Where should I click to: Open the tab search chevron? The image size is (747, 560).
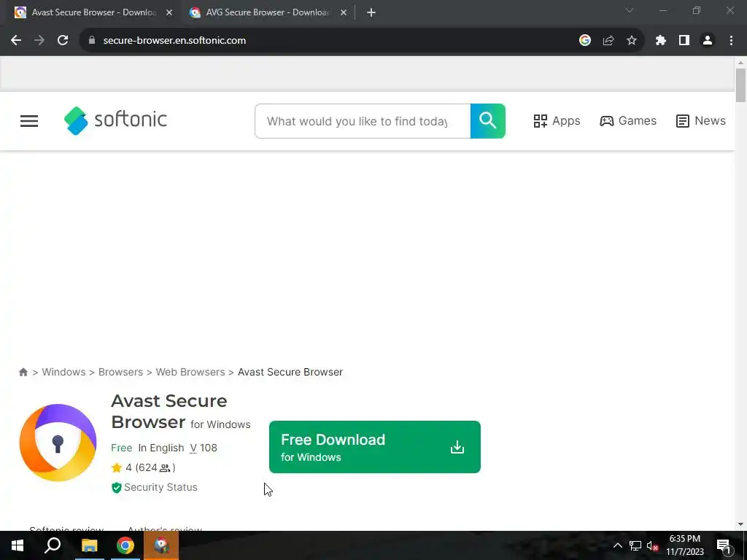[630, 10]
